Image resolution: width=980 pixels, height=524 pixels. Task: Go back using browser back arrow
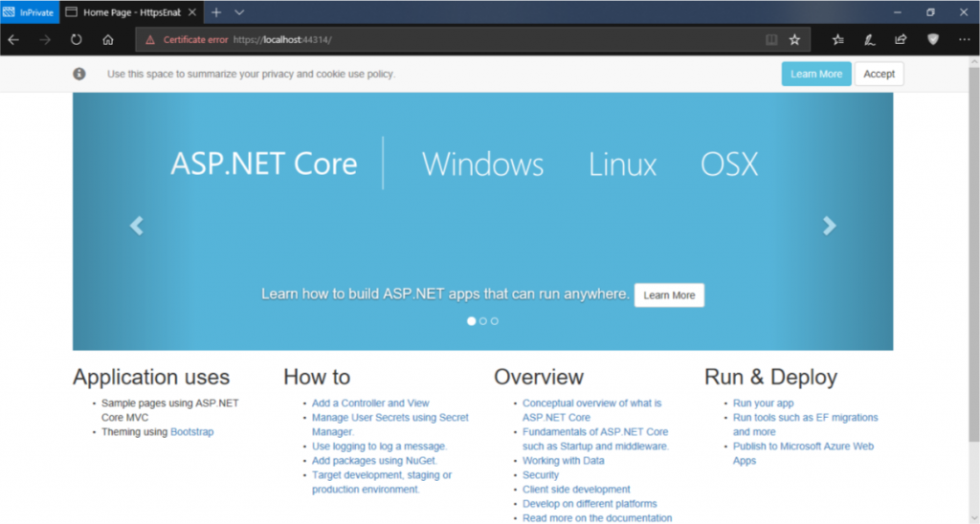(13, 39)
